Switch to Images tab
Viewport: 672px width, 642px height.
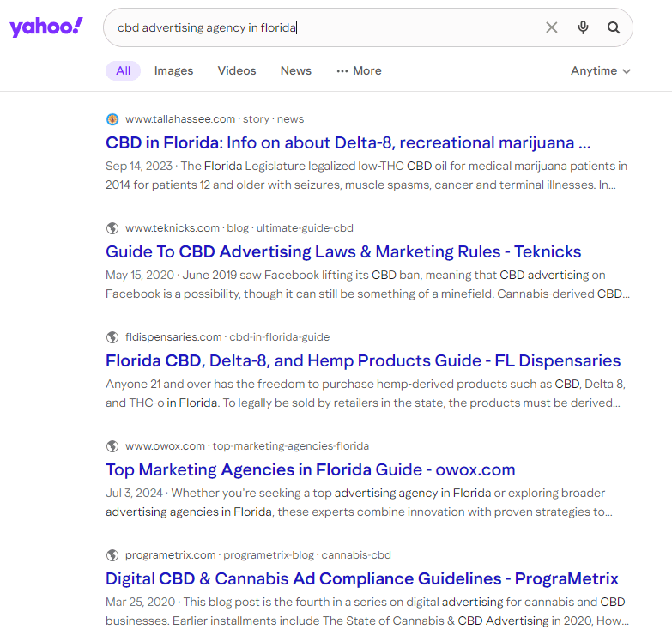point(173,70)
